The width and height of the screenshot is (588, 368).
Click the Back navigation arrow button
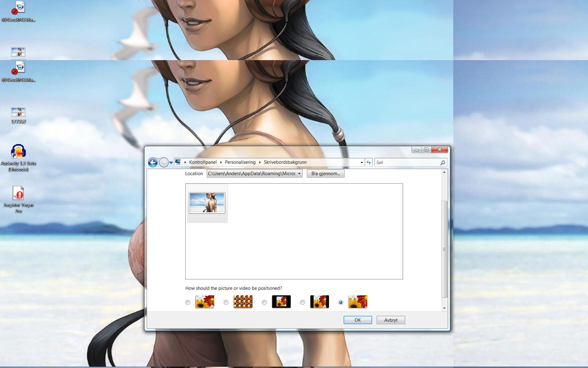click(153, 162)
